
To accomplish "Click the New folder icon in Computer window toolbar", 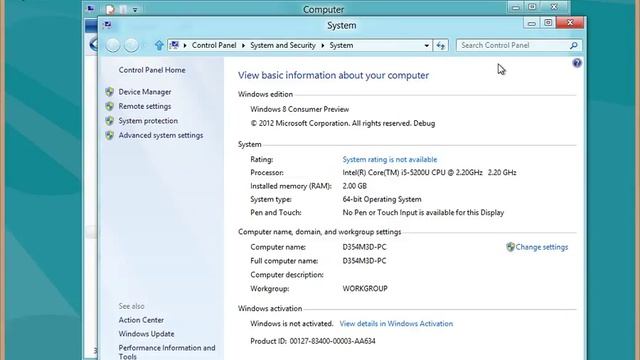I will coord(123,9).
